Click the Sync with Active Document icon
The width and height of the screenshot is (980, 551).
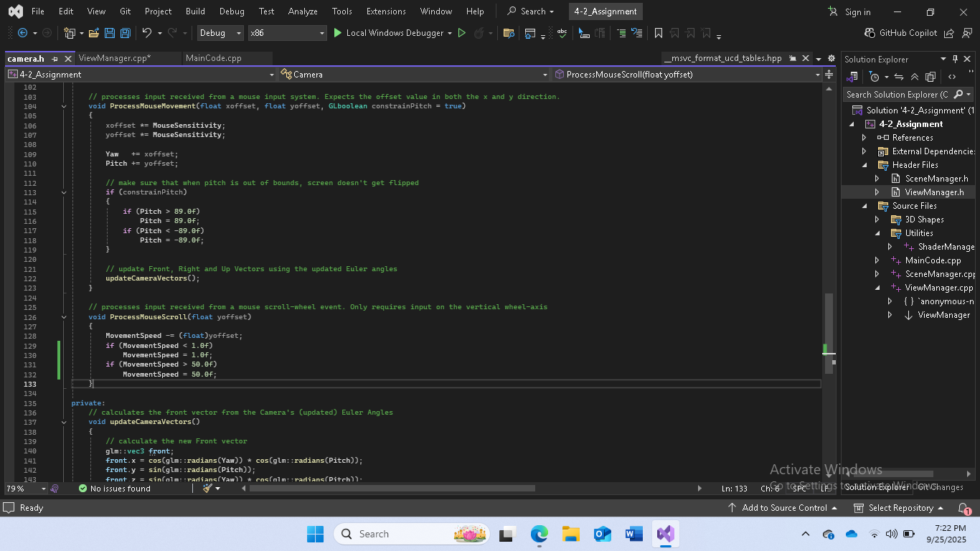[x=898, y=77]
